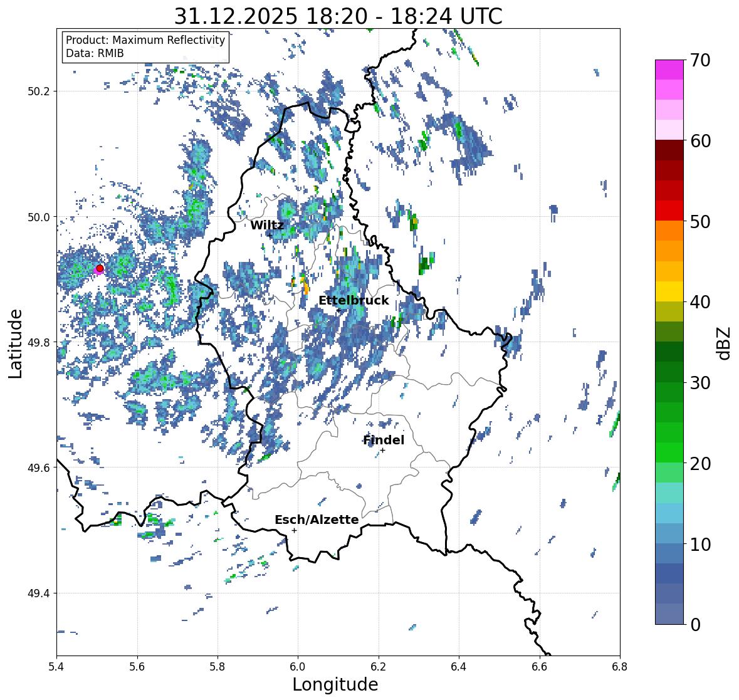Click the 50.0 latitude tick label
Viewport: 739px width, 700px height.
pyautogui.click(x=39, y=217)
